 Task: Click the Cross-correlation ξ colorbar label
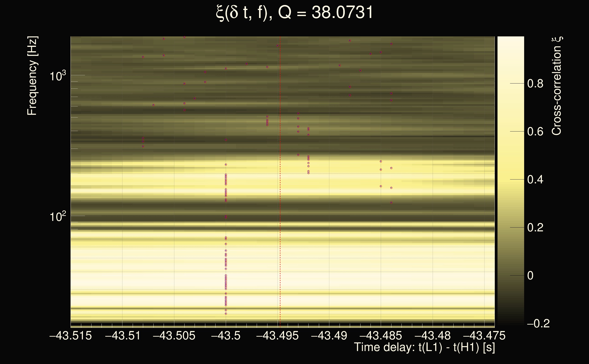pyautogui.click(x=557, y=86)
